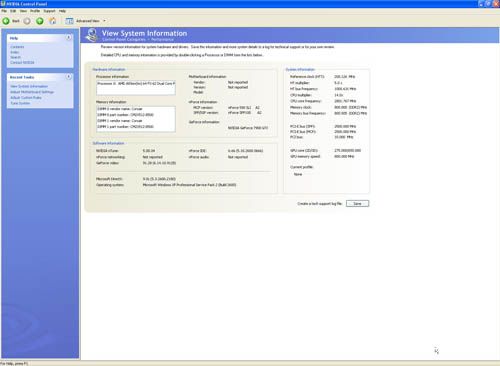Open Adjust Custom Rules recent task
This screenshot has width=500, height=366.
(x=26, y=98)
